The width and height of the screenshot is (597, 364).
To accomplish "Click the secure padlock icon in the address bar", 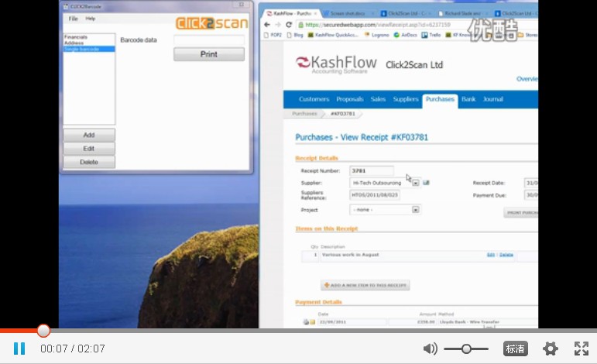I will coord(300,25).
